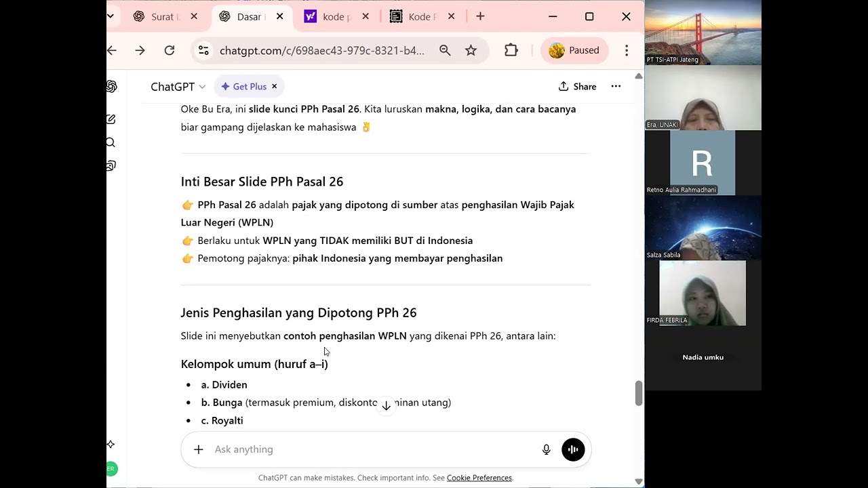This screenshot has width=868, height=488.
Task: Switch to the Kode F tab
Action: click(420, 16)
